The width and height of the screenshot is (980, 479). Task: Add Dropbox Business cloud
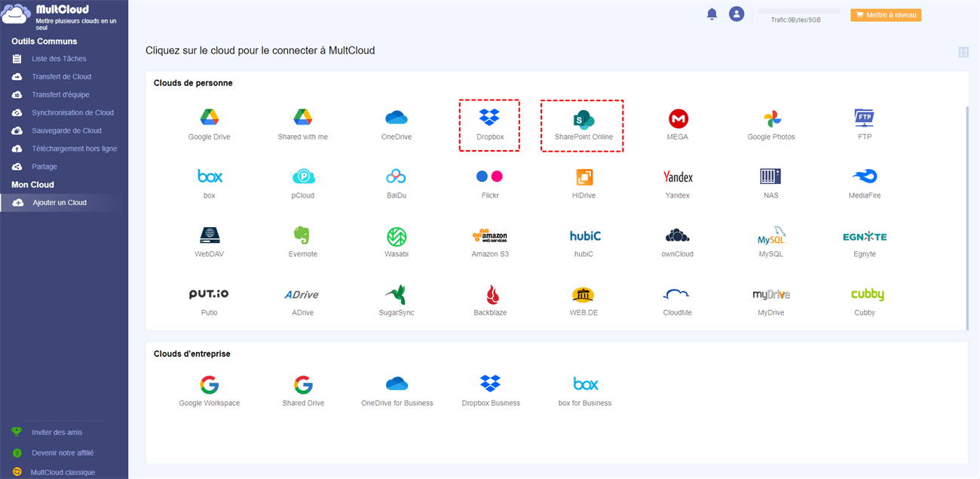point(491,391)
